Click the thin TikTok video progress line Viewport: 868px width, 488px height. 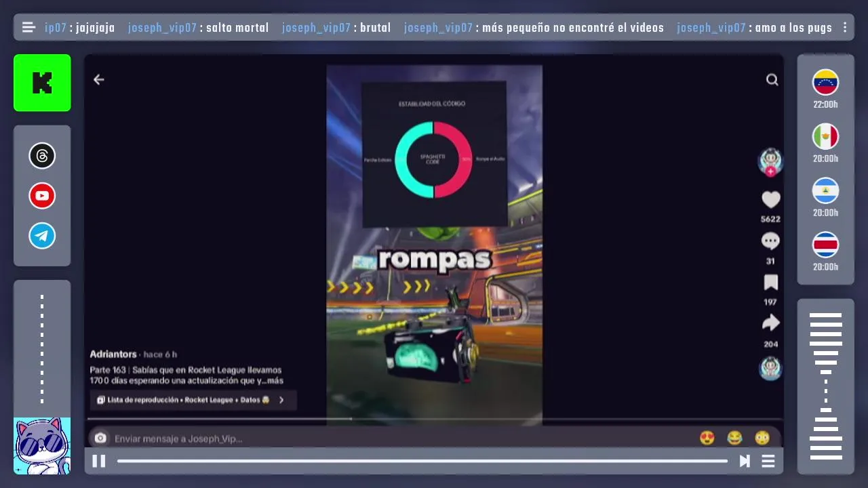click(x=434, y=419)
